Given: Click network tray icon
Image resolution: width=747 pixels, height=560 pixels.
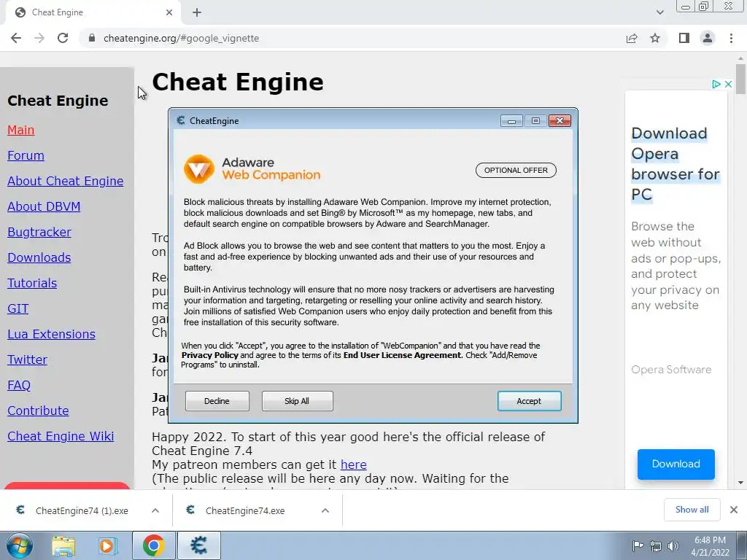Looking at the screenshot, I should [x=656, y=545].
